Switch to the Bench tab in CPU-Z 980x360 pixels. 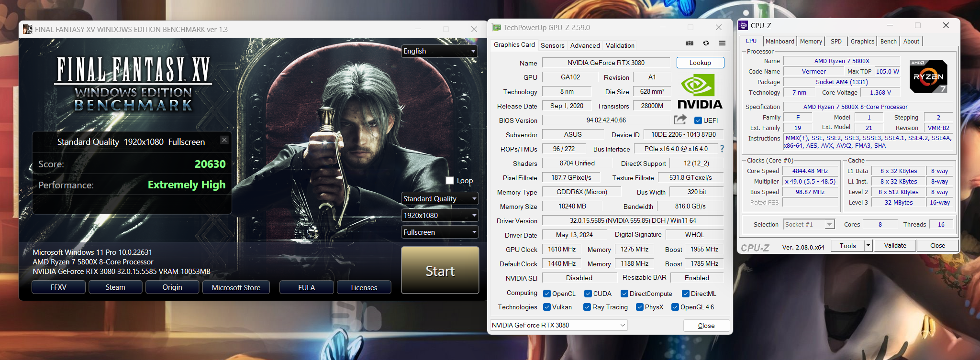[889, 42]
